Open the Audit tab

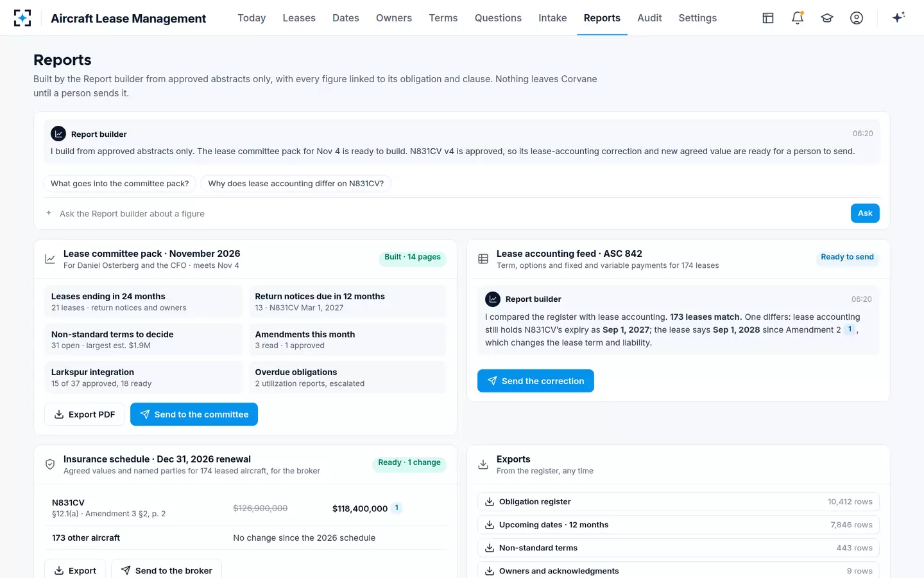point(649,18)
